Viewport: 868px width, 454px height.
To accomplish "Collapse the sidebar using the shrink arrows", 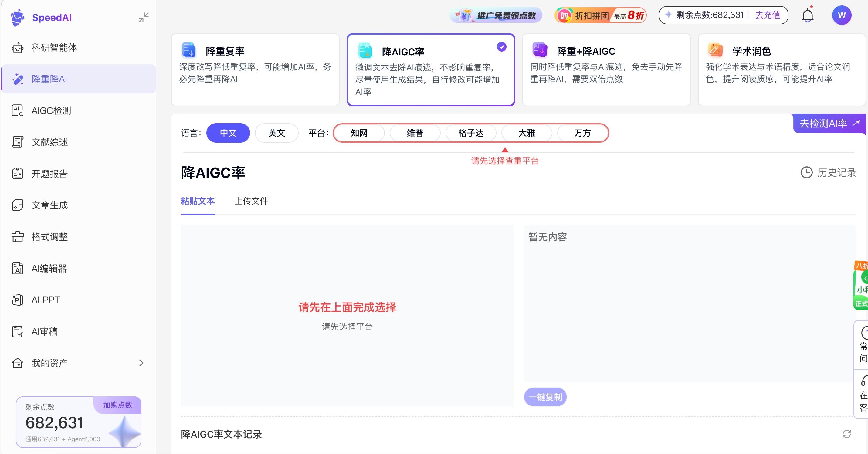I will pyautogui.click(x=144, y=17).
